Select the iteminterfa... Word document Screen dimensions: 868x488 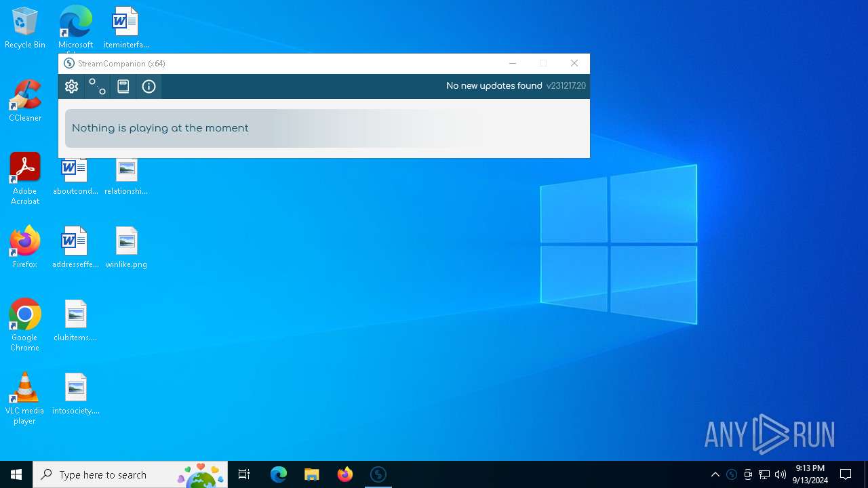pyautogui.click(x=126, y=28)
